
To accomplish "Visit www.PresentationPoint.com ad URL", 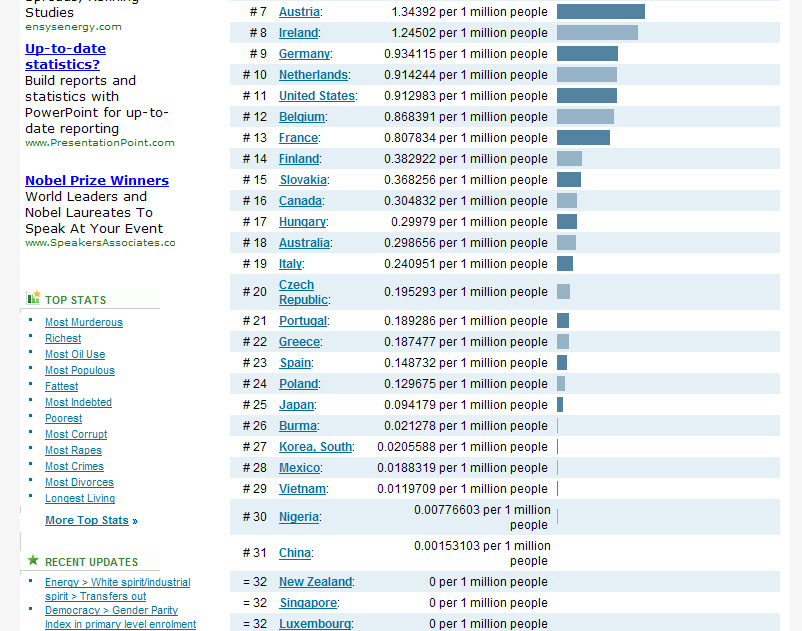I will point(100,143).
